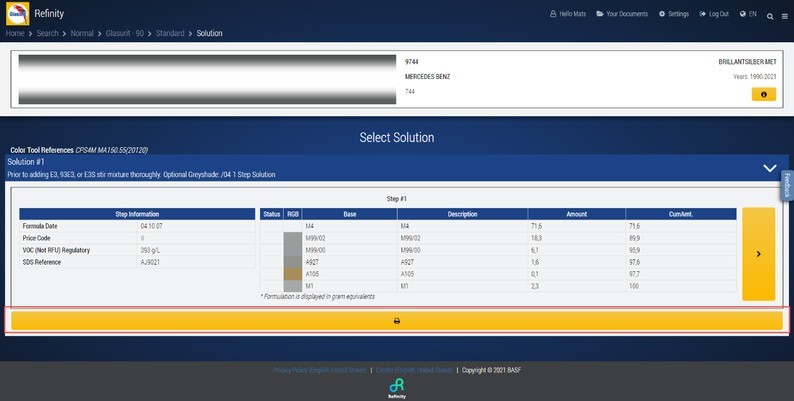This screenshot has height=401, width=794.
Task: Open color info with the yellow info icon
Action: pyautogui.click(x=764, y=94)
